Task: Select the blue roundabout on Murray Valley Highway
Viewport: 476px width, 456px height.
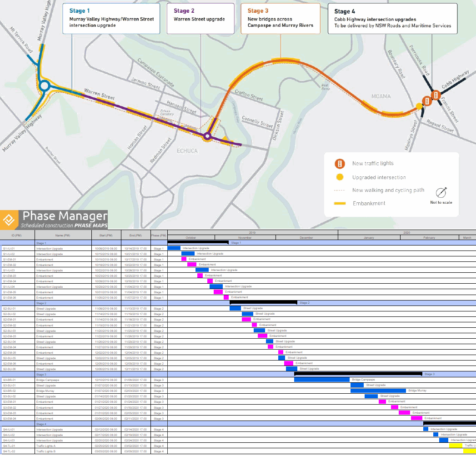Action: pyautogui.click(x=44, y=85)
